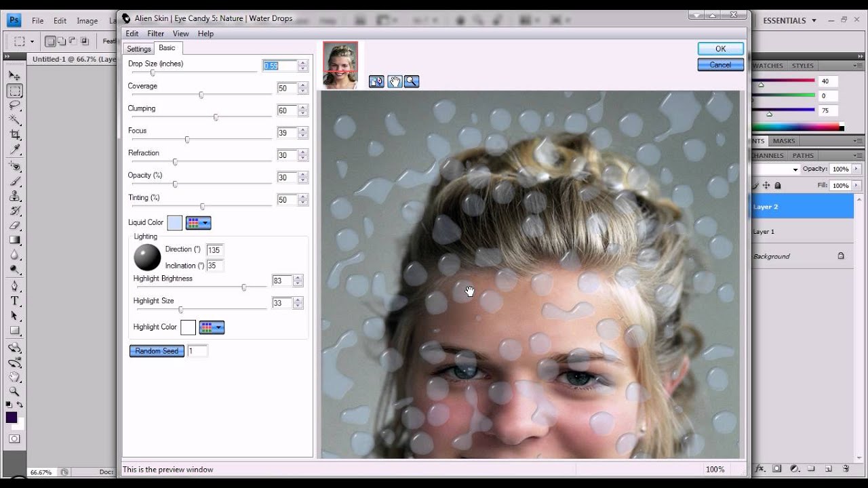The width and height of the screenshot is (868, 488).
Task: Select the 3D Rotate tool
Action: coord(14,348)
